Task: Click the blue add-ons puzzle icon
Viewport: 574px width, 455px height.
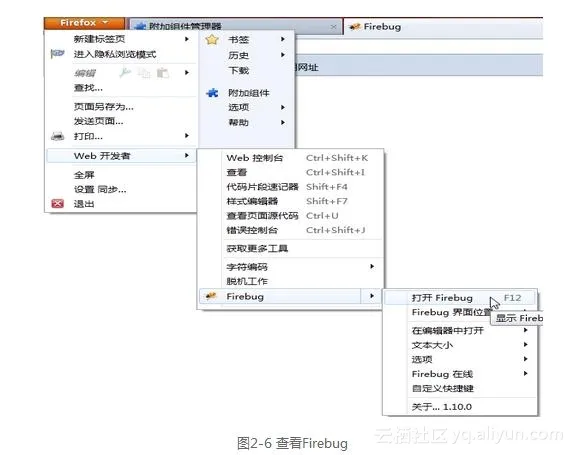Action: pos(212,93)
